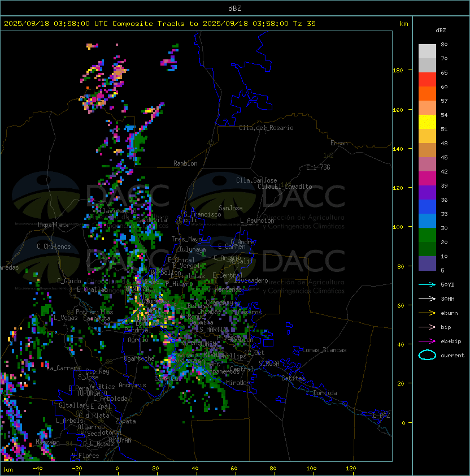Image resolution: width=470 pixels, height=476 pixels.
Task: Click the 'Divisadero' map label
Action: tap(251, 280)
